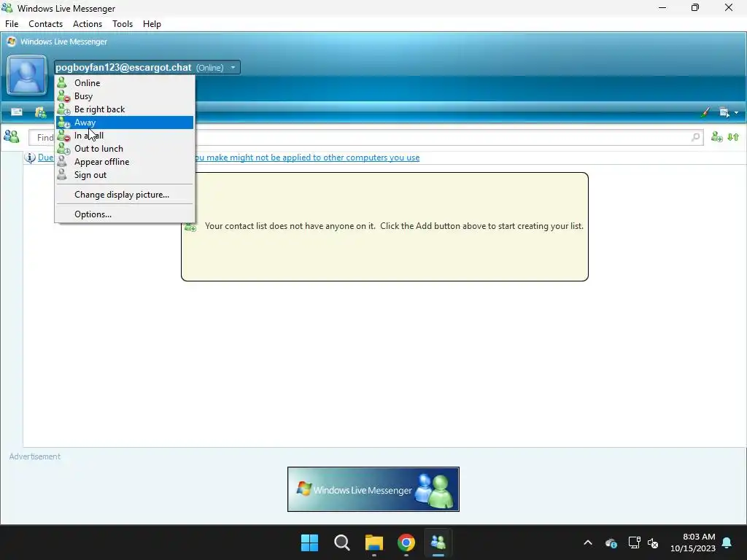Open the Tools menu
Screen dimensions: 747x560
click(123, 24)
